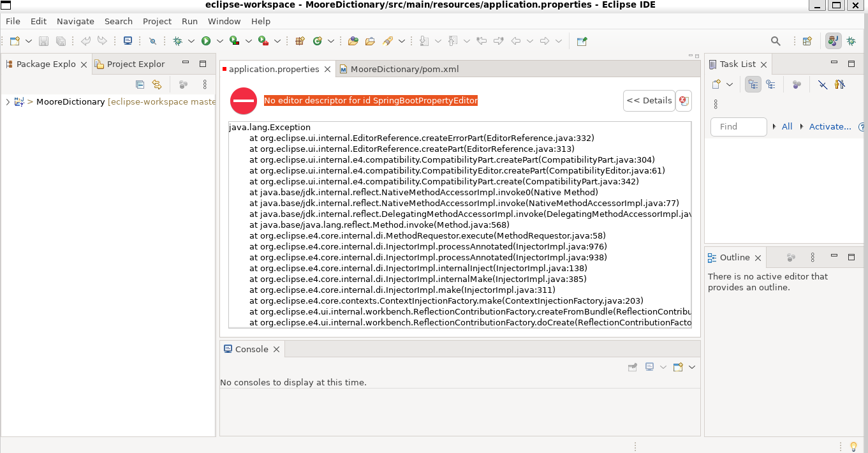This screenshot has height=453, width=868.
Task: Open the Navigate menu
Action: (75, 21)
